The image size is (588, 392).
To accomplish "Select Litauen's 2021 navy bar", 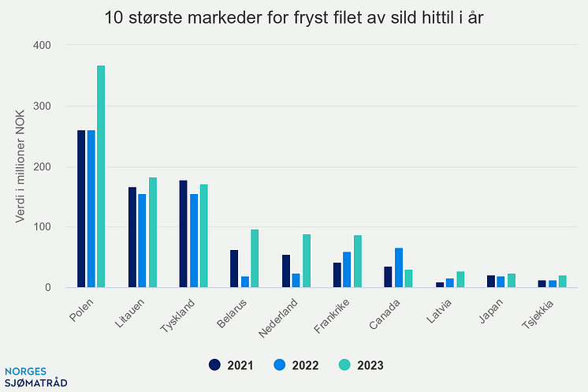I will 132,237.
